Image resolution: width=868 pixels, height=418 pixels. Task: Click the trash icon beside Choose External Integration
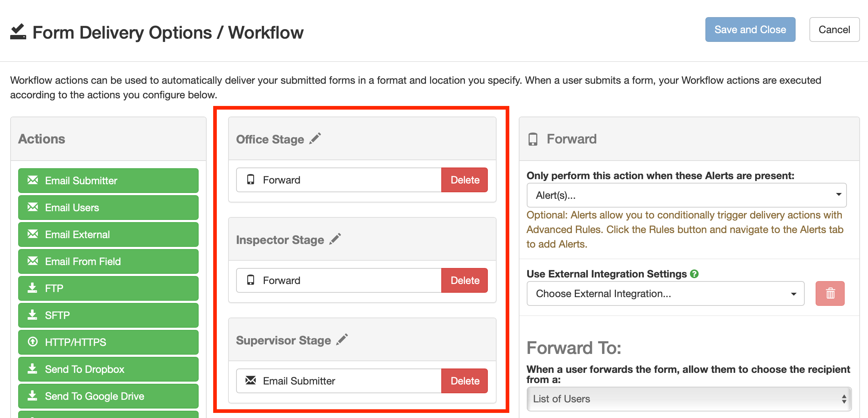coord(830,293)
